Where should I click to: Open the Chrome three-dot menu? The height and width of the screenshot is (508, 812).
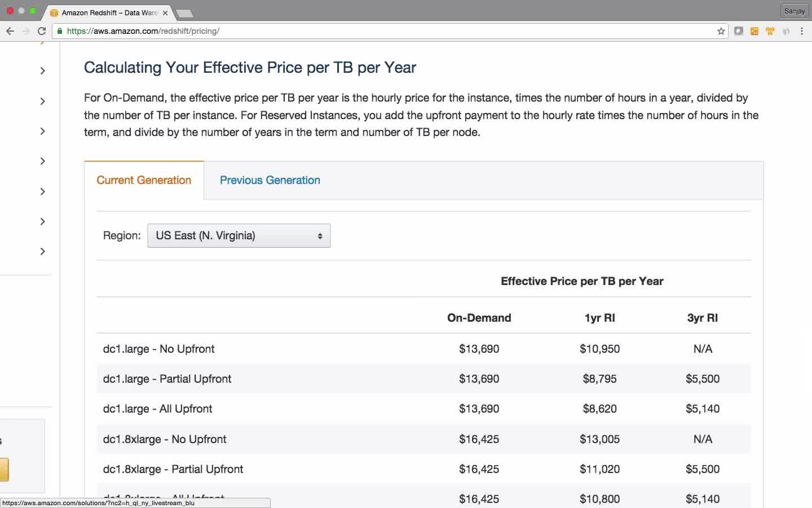click(802, 31)
